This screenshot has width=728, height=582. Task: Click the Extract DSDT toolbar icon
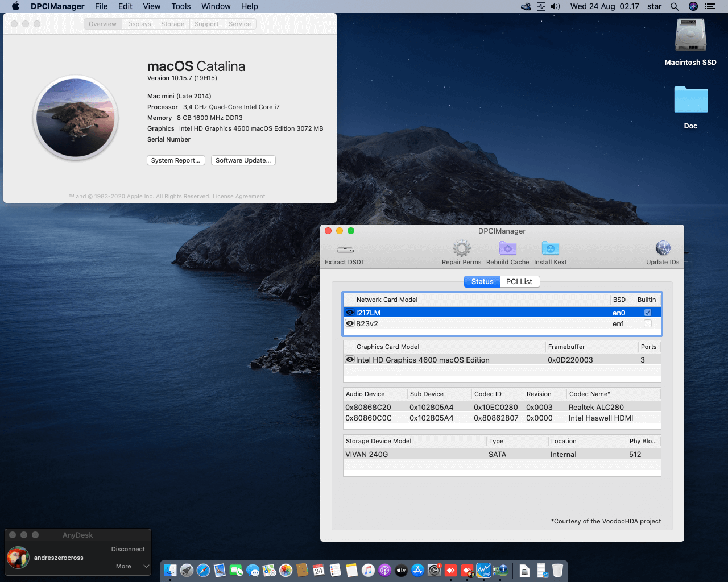345,250
